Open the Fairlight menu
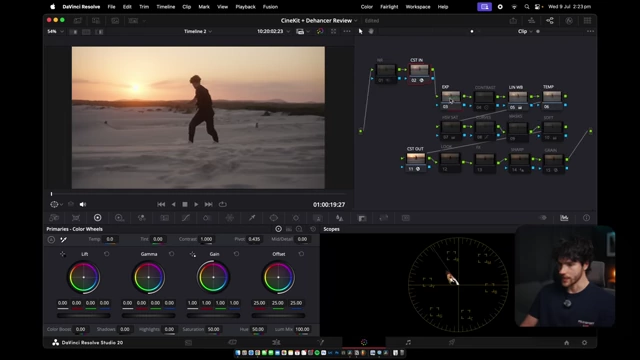640x360 pixels. pyautogui.click(x=389, y=7)
